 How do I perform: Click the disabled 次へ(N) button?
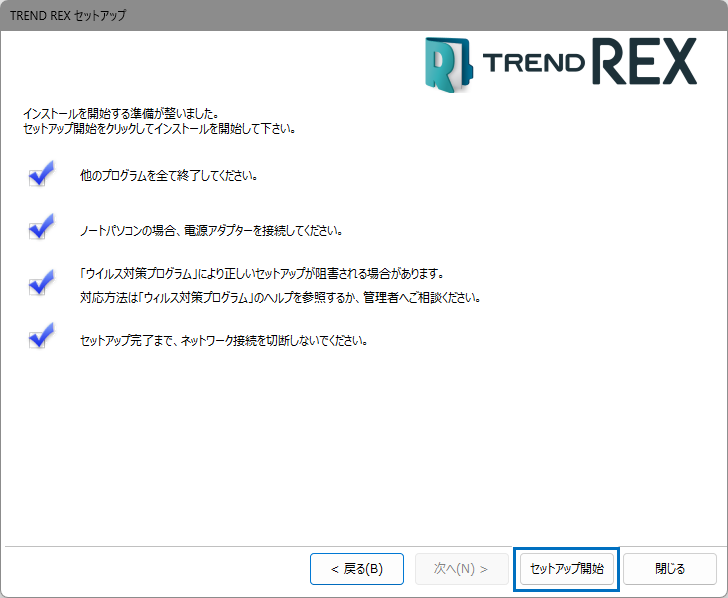click(x=462, y=569)
